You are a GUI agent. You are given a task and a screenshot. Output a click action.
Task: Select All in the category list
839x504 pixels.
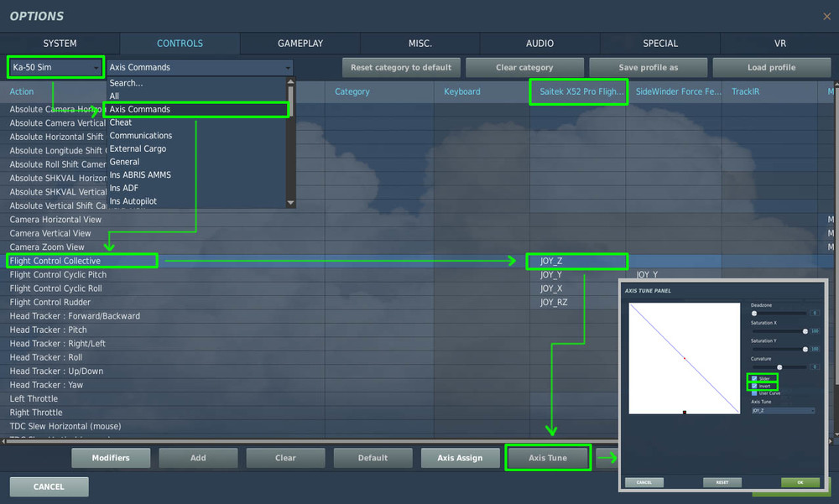pos(197,96)
